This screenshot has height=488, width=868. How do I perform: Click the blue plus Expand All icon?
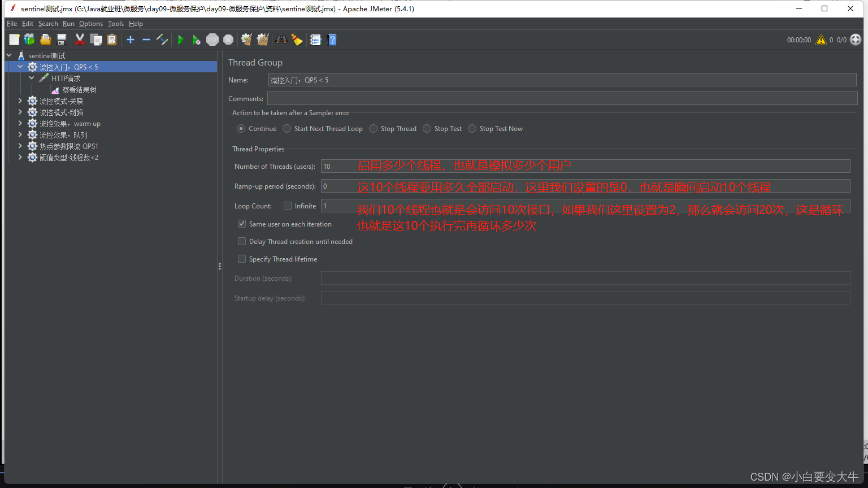coord(131,40)
